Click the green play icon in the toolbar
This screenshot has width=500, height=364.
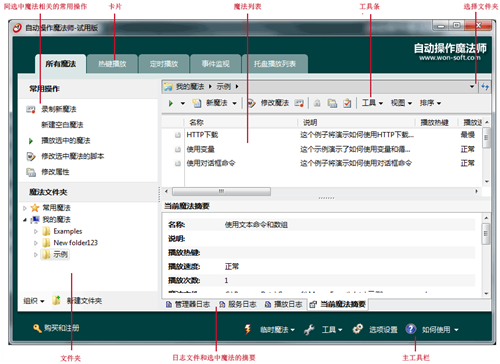(x=171, y=103)
